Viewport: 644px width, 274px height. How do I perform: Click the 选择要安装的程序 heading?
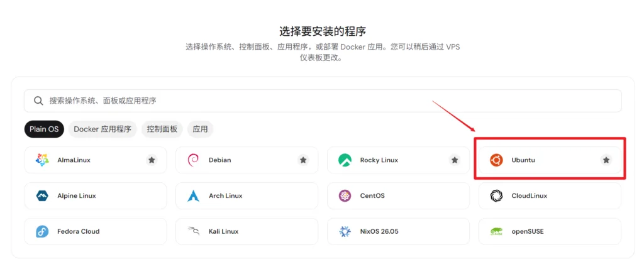coord(323,31)
